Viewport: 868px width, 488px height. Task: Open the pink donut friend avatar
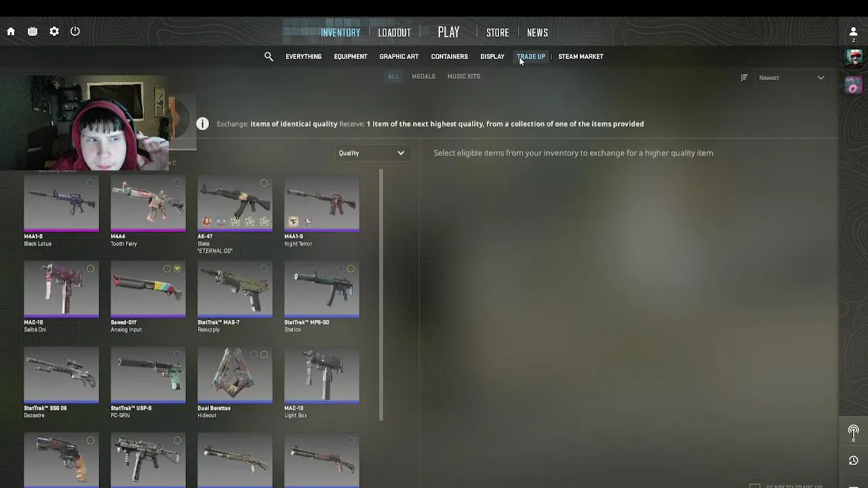pos(853,85)
